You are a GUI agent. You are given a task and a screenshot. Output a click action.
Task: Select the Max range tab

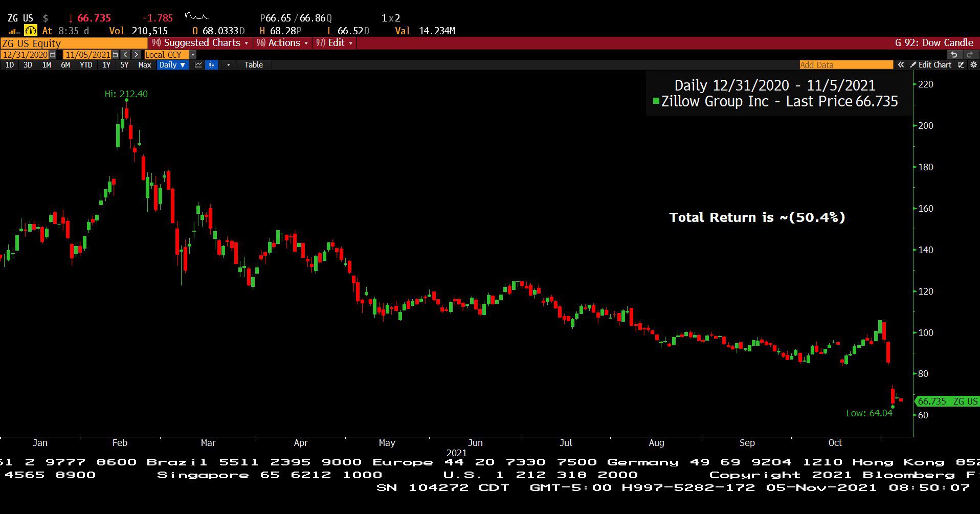(145, 65)
